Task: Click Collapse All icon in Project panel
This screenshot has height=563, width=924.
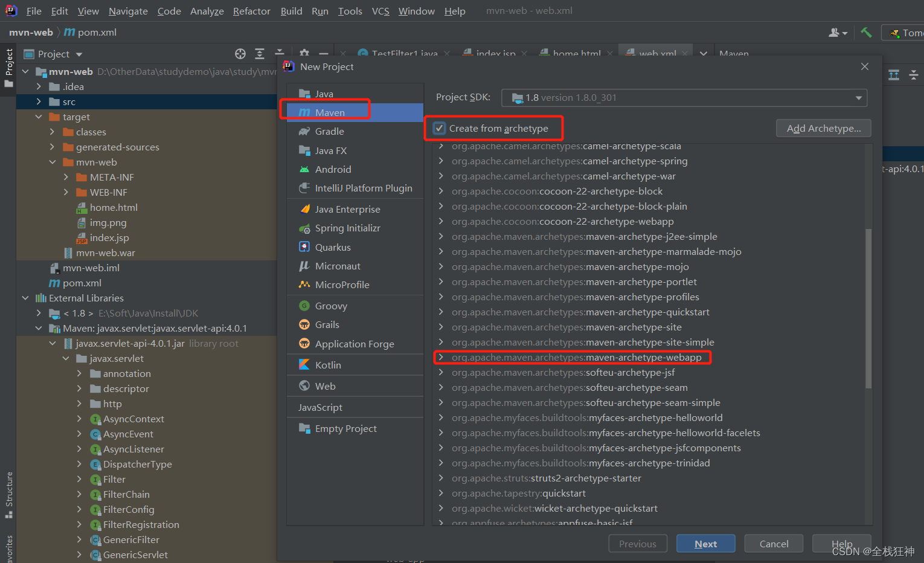Action: click(279, 54)
